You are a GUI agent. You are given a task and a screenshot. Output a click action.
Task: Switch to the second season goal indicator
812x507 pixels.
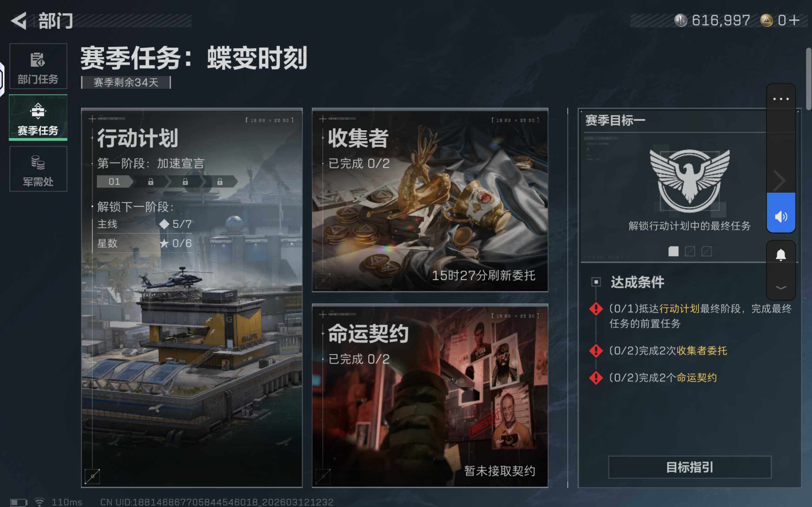690,251
